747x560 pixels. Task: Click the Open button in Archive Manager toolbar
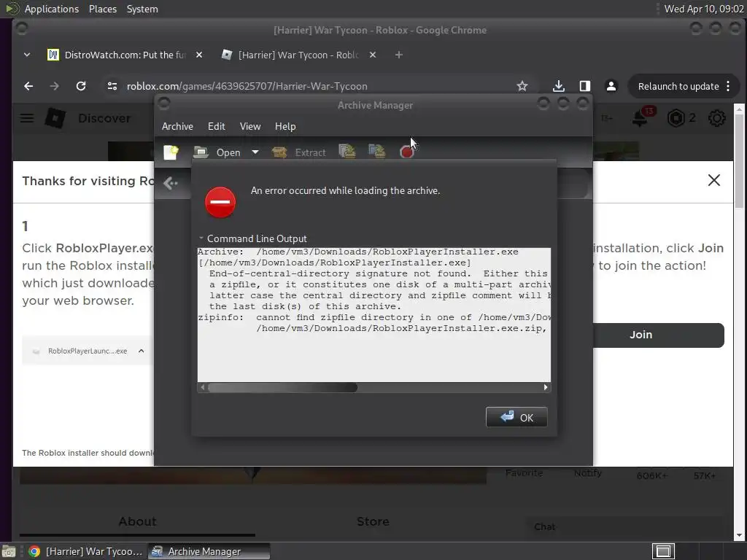pyautogui.click(x=217, y=152)
